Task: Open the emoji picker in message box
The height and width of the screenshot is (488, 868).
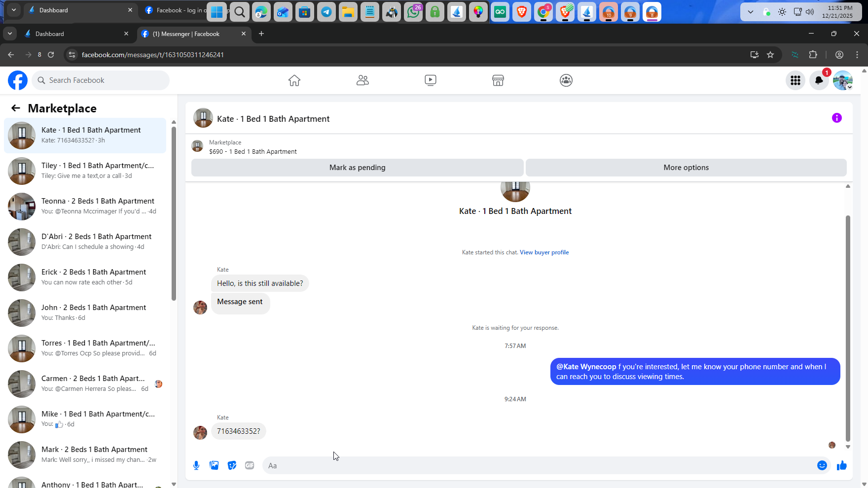Action: point(822,465)
